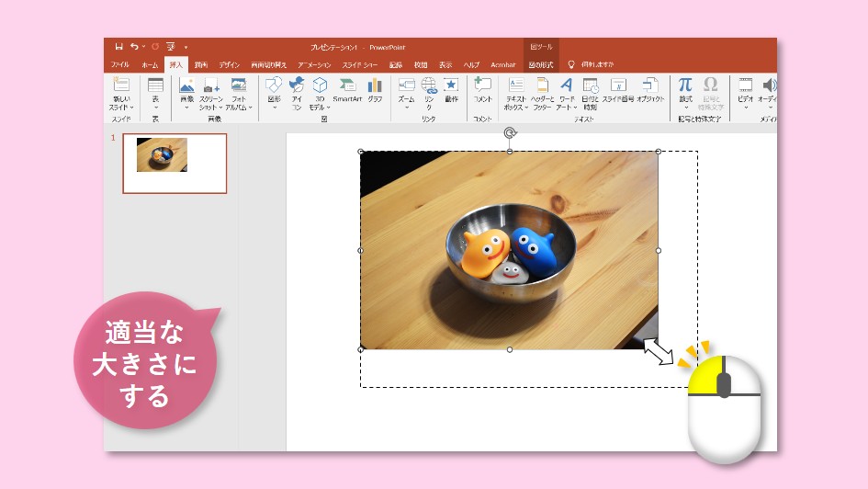Viewport: 868px width, 489px height.
Task: Start slideshow from beginning icon
Action: pos(171,47)
